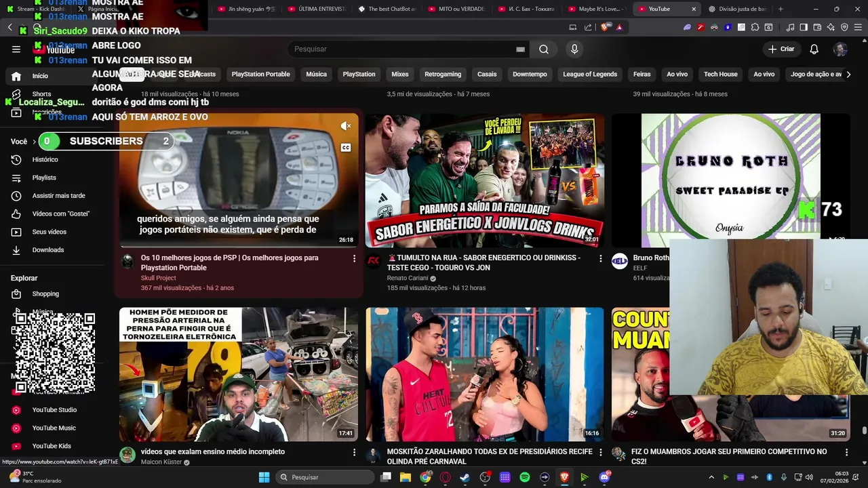Open a new browser tab
This screenshot has width=868, height=488.
(x=781, y=9)
